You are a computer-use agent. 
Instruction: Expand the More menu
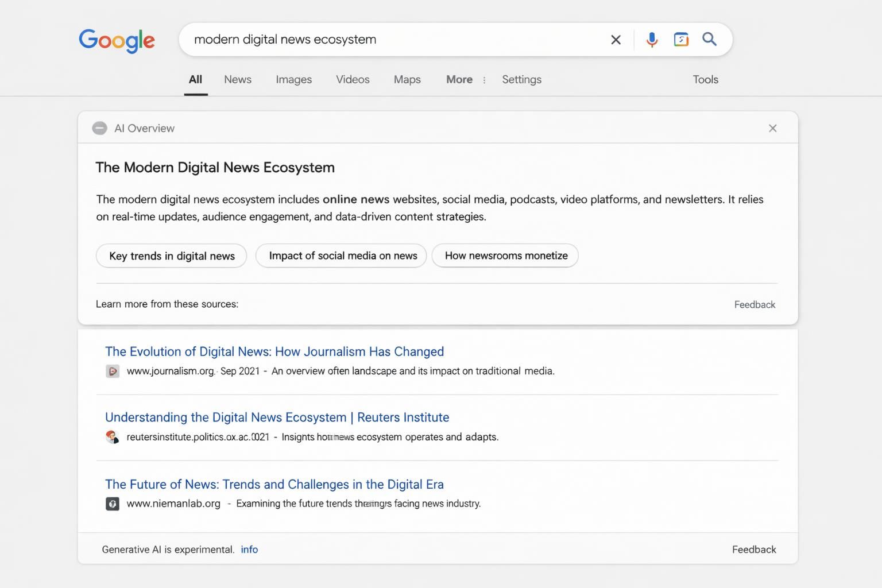[x=459, y=79]
